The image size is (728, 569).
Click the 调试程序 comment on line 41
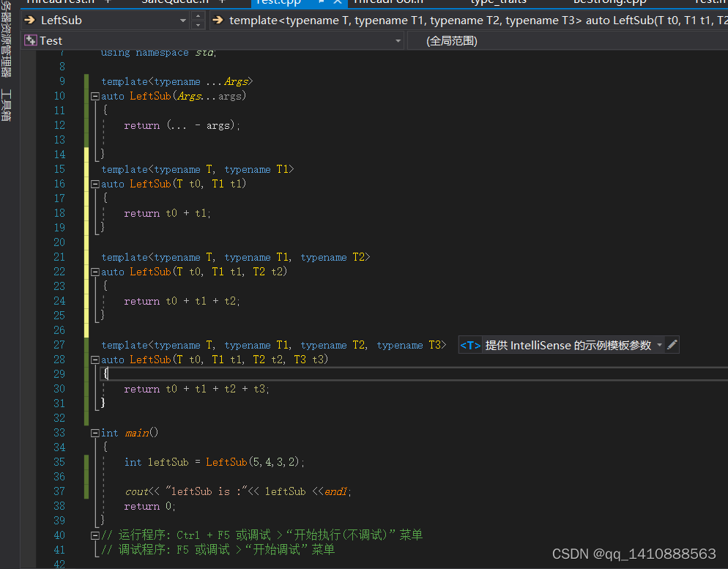coord(218,550)
